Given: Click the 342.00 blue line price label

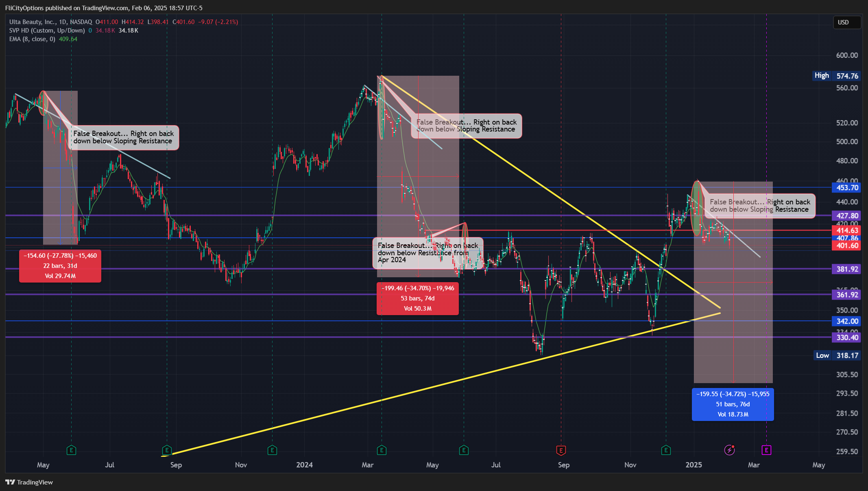Looking at the screenshot, I should [846, 321].
